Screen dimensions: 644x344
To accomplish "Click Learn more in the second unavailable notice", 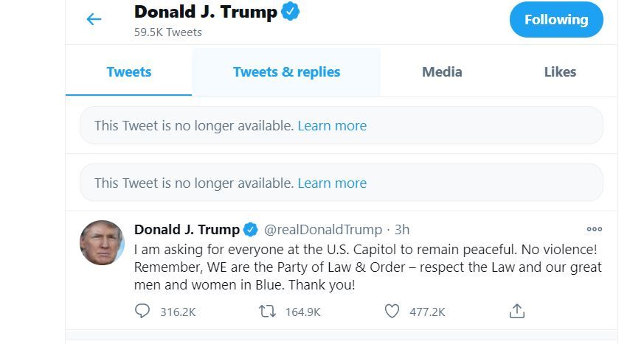I will point(332,183).
